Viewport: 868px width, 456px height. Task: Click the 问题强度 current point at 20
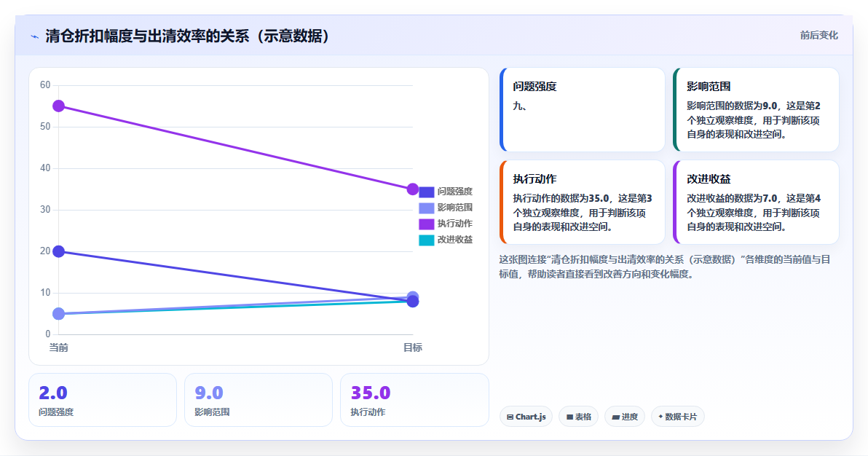click(59, 251)
